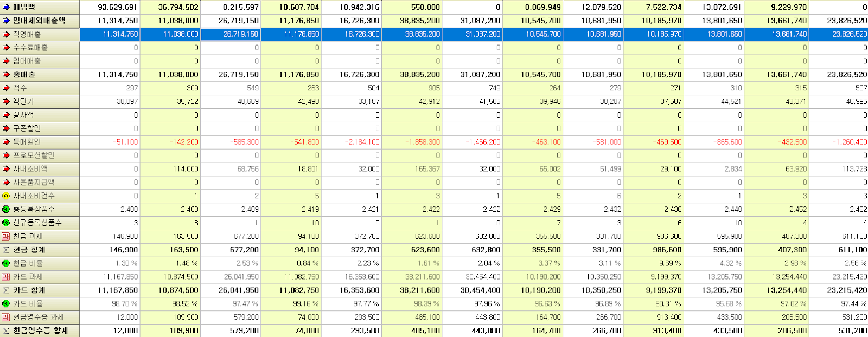Image resolution: width=868 pixels, height=337 pixels.
Task: Click the red 과 icon beside 카드 과세
Action: tap(6, 277)
